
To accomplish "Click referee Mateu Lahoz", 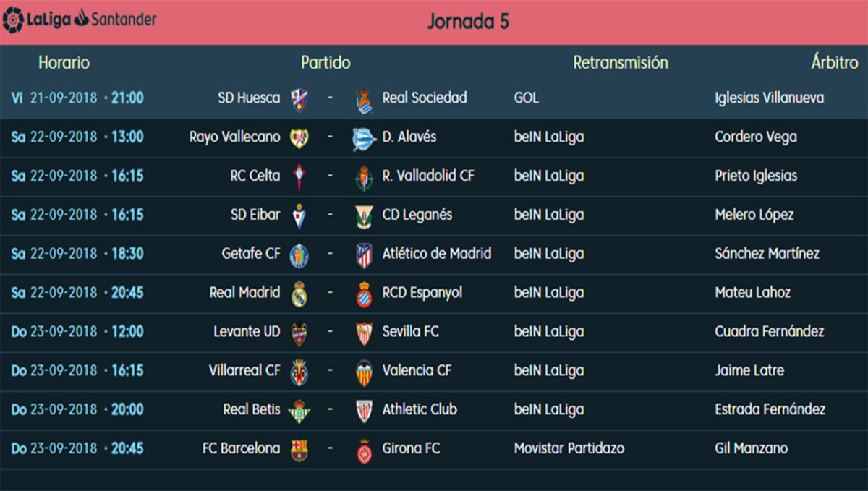I will [752, 292].
